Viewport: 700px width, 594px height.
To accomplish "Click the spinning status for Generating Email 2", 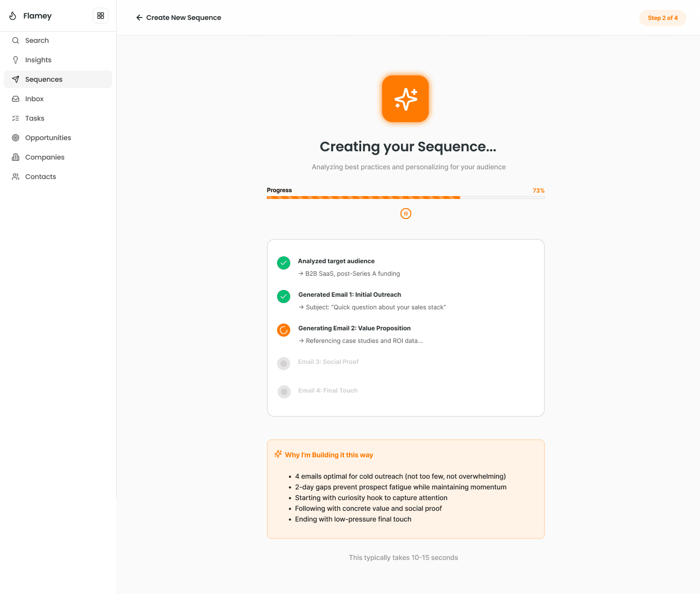I will click(283, 330).
